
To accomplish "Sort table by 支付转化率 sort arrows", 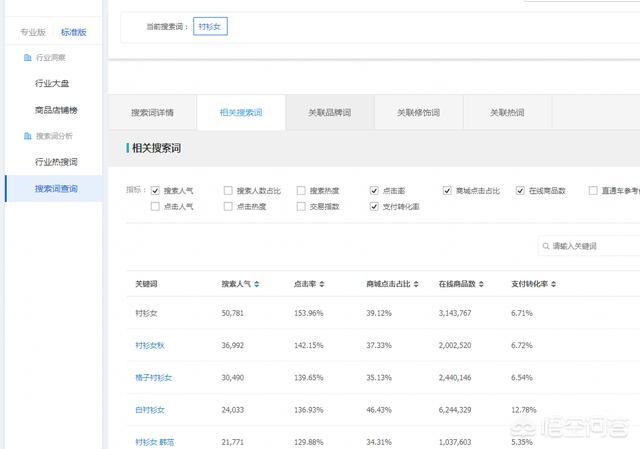I will (x=553, y=284).
